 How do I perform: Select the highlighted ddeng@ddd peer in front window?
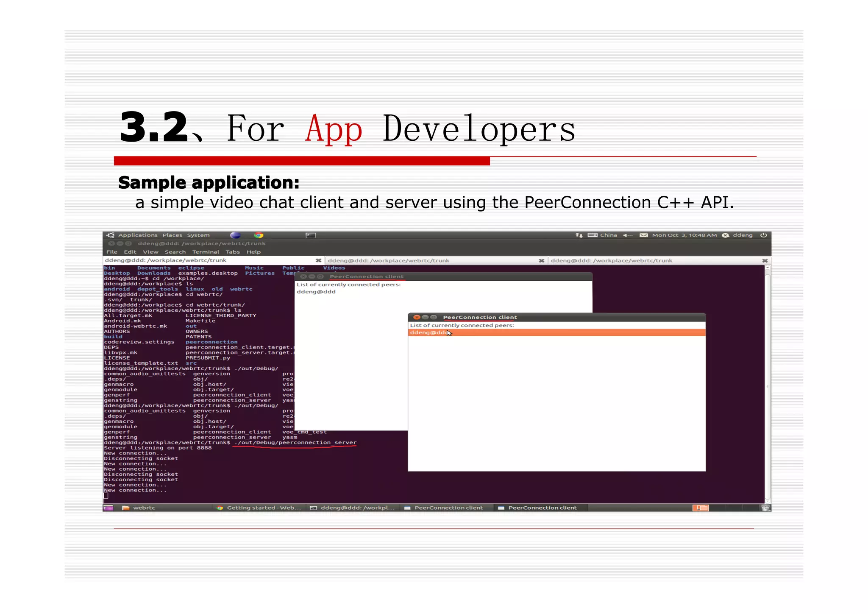(x=428, y=333)
